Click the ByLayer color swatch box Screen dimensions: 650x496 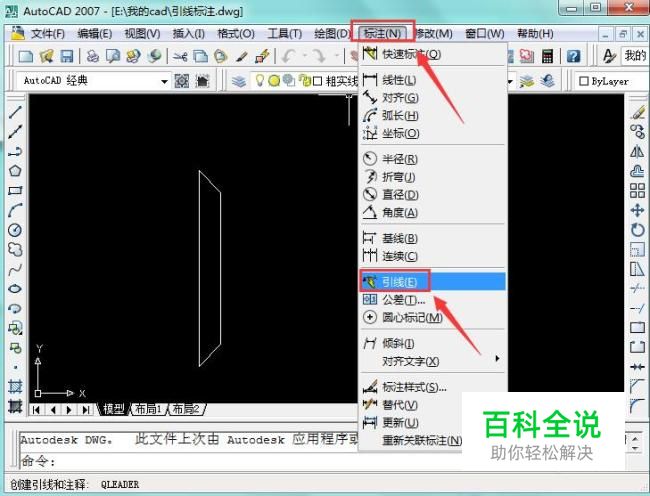(x=584, y=81)
